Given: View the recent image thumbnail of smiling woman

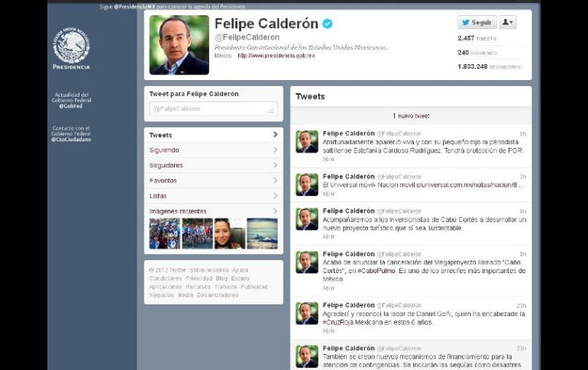Looking at the screenshot, I should pos(230,233).
